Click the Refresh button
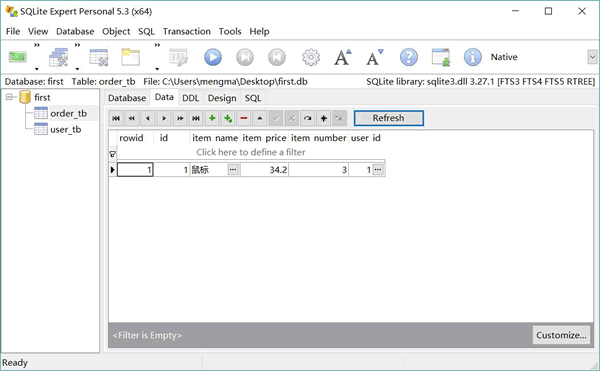600x371 pixels. 389,118
